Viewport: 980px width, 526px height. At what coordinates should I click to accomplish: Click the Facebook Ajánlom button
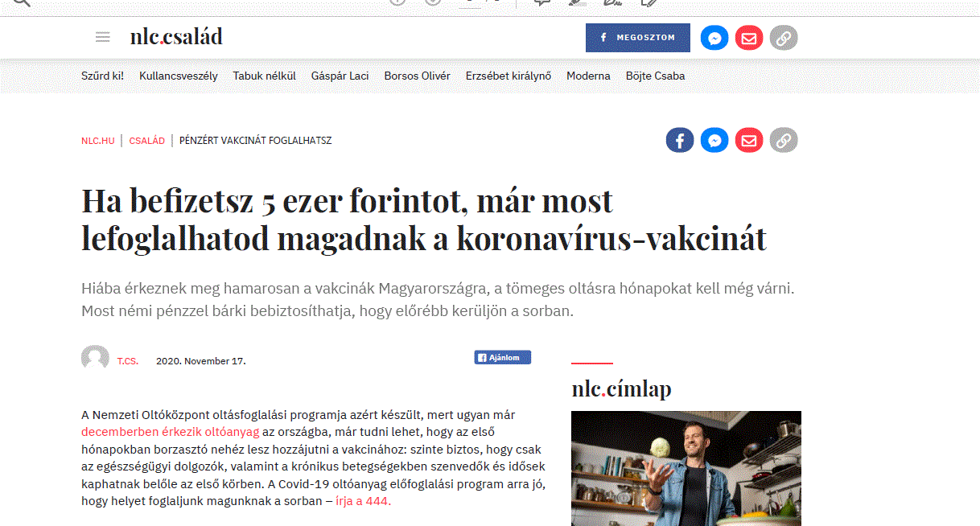503,358
